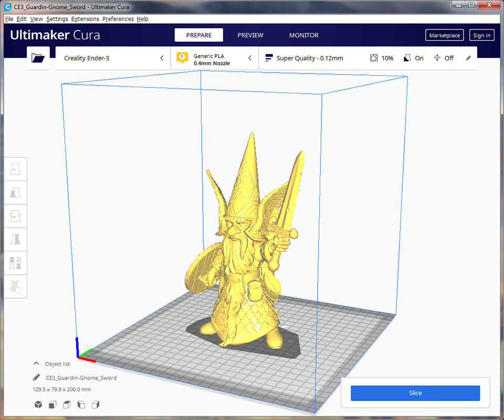Select the Scale tool in left toolbar

point(15,193)
